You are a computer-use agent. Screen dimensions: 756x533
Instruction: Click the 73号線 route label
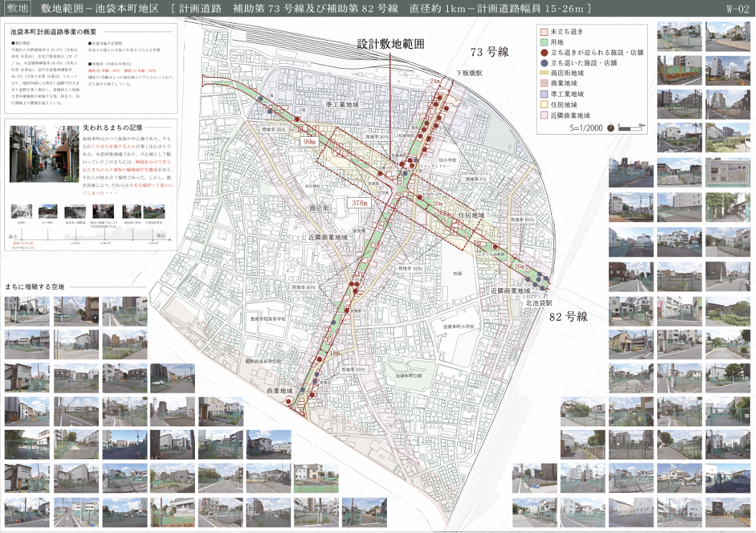coord(489,52)
